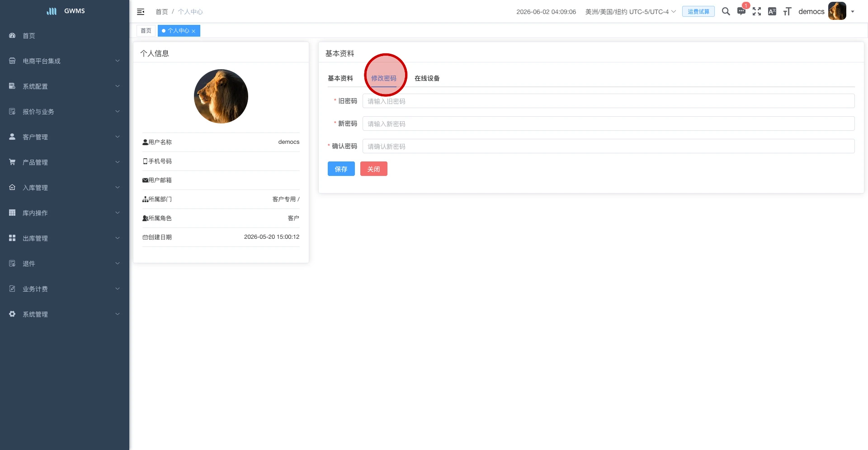Click the lion avatar in top header
The image size is (868, 450).
pos(837,11)
